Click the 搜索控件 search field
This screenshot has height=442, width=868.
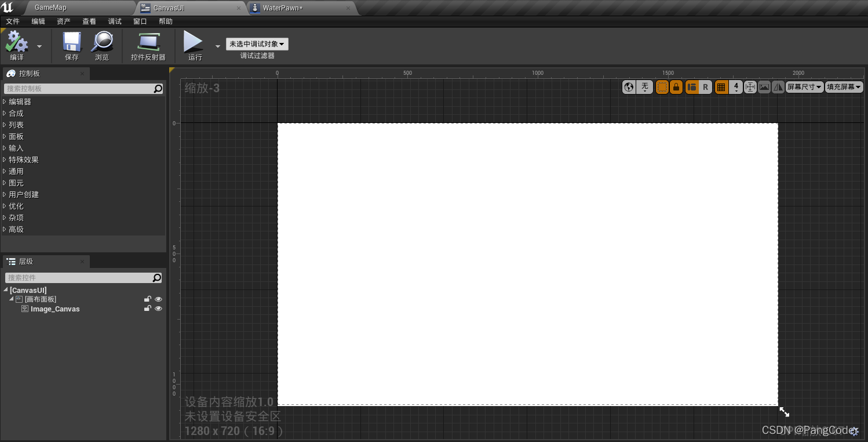point(81,277)
